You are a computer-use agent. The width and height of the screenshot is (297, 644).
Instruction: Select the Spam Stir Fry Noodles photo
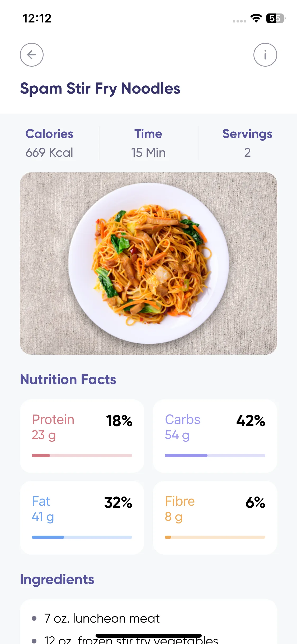tap(148, 263)
